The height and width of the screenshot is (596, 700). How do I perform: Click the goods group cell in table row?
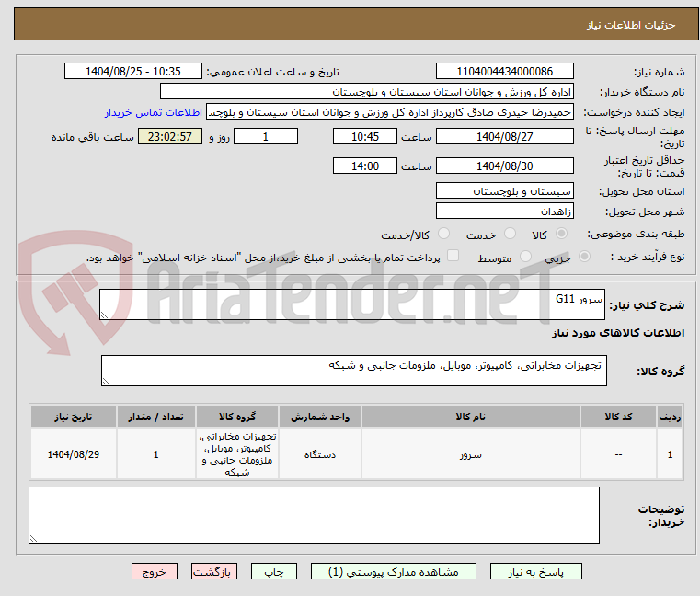click(237, 454)
